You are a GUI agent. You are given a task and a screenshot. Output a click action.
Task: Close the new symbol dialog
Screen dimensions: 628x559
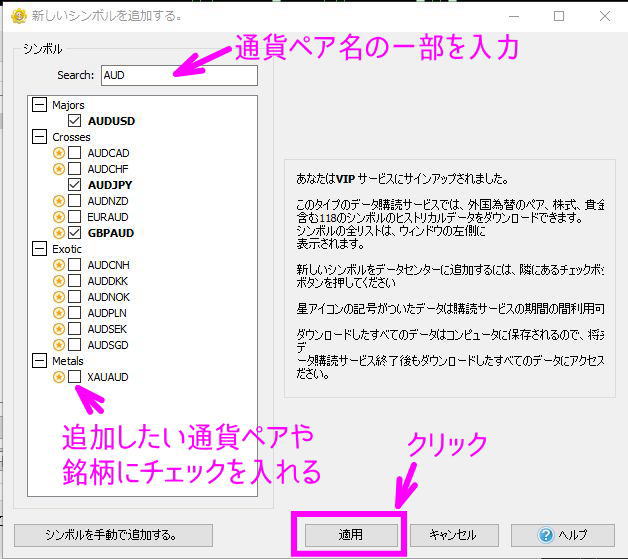605,16
